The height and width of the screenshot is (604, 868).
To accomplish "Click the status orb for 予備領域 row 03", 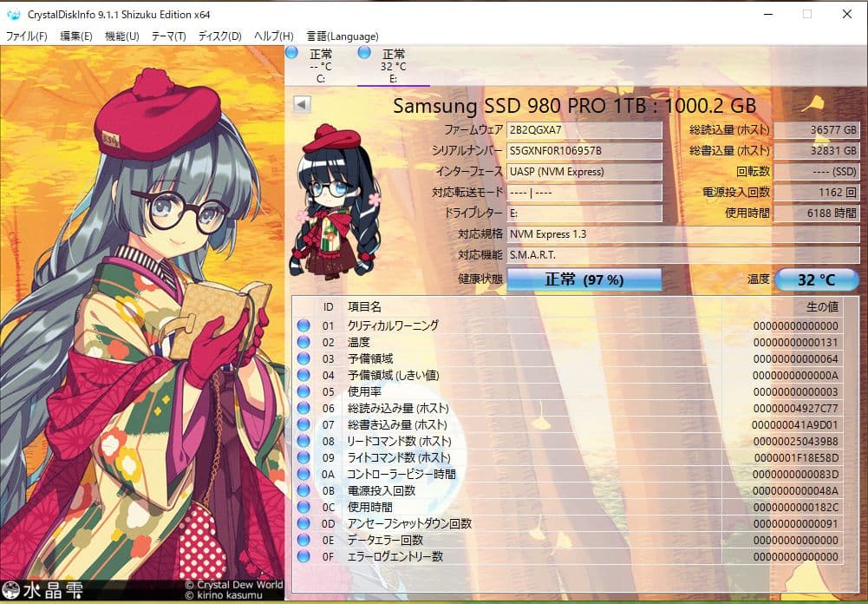I will 303,358.
